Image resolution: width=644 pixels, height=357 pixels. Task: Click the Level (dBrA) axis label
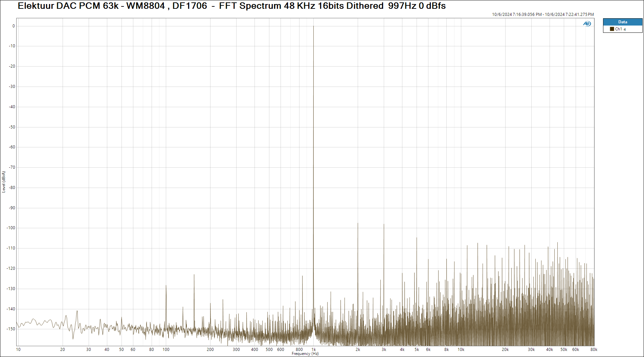click(x=4, y=182)
